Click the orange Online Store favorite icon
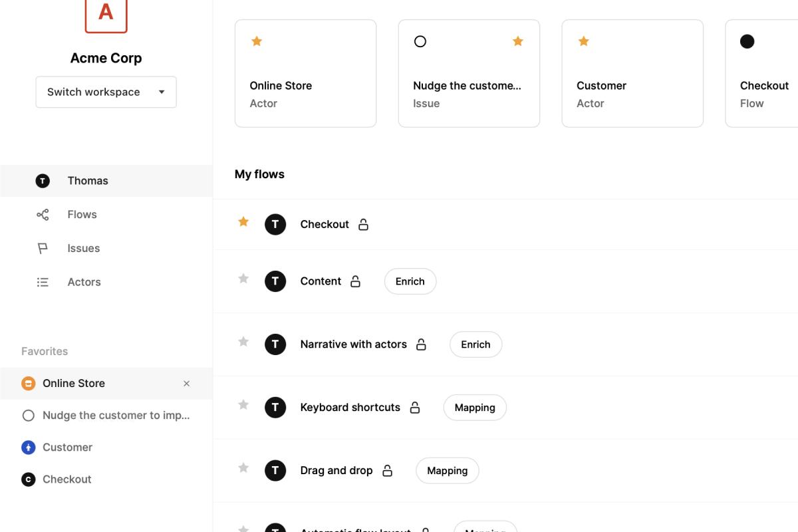 click(28, 384)
